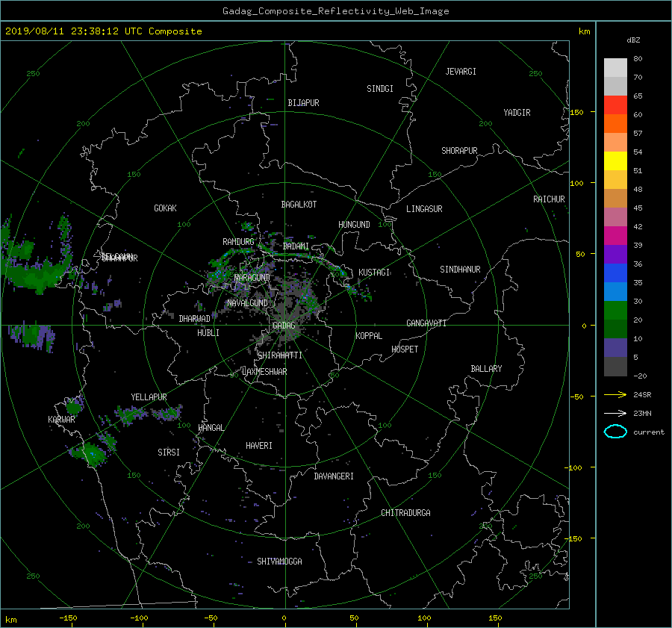Click the BIJAPUR city label
The width and height of the screenshot is (672, 628).
(x=303, y=103)
